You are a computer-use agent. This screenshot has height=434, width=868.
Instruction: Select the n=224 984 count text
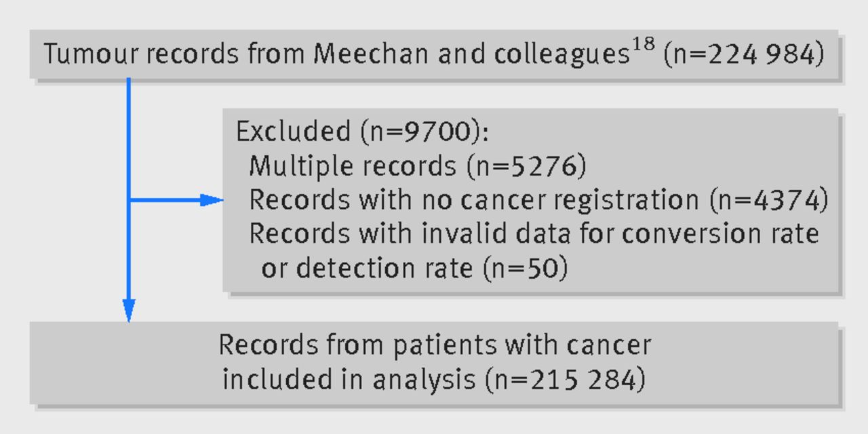click(744, 54)
